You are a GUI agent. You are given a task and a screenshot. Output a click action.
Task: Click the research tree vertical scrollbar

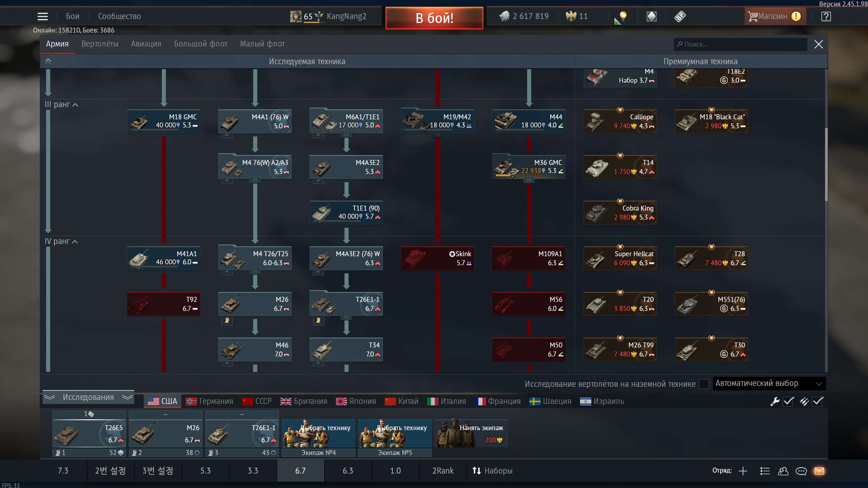(826, 164)
